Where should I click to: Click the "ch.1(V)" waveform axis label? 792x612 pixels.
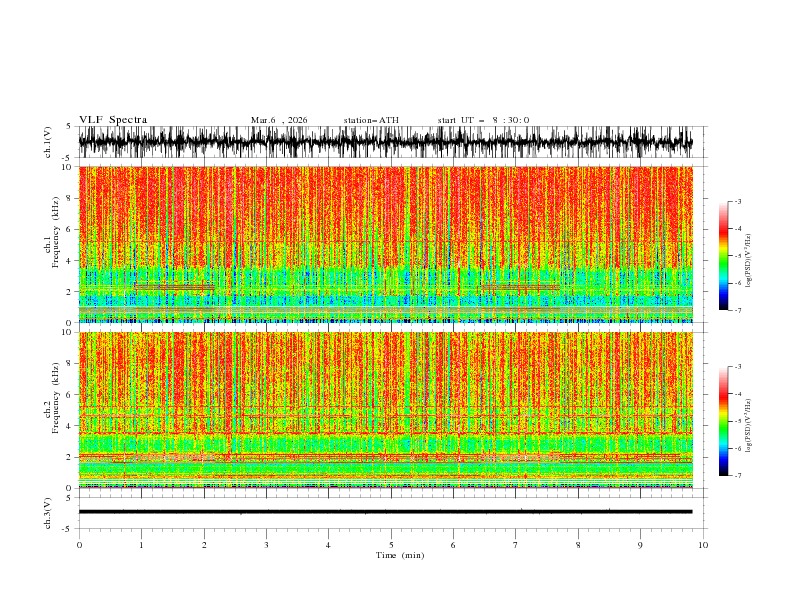point(48,142)
